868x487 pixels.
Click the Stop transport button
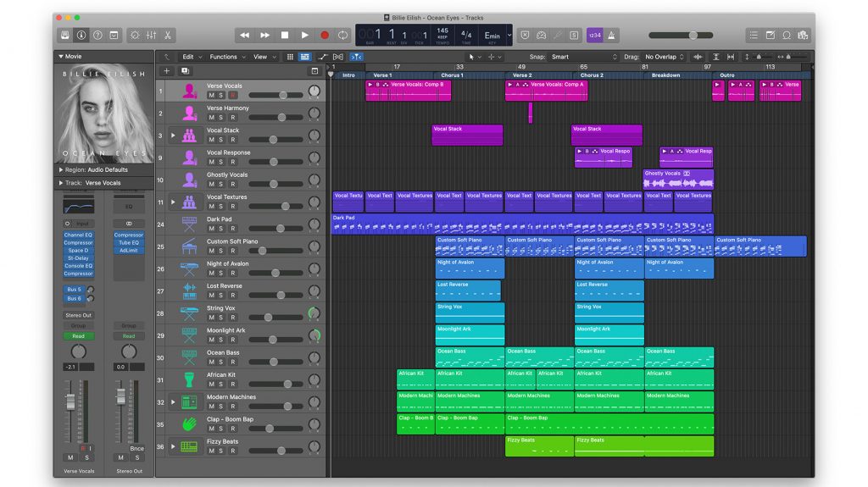(285, 36)
